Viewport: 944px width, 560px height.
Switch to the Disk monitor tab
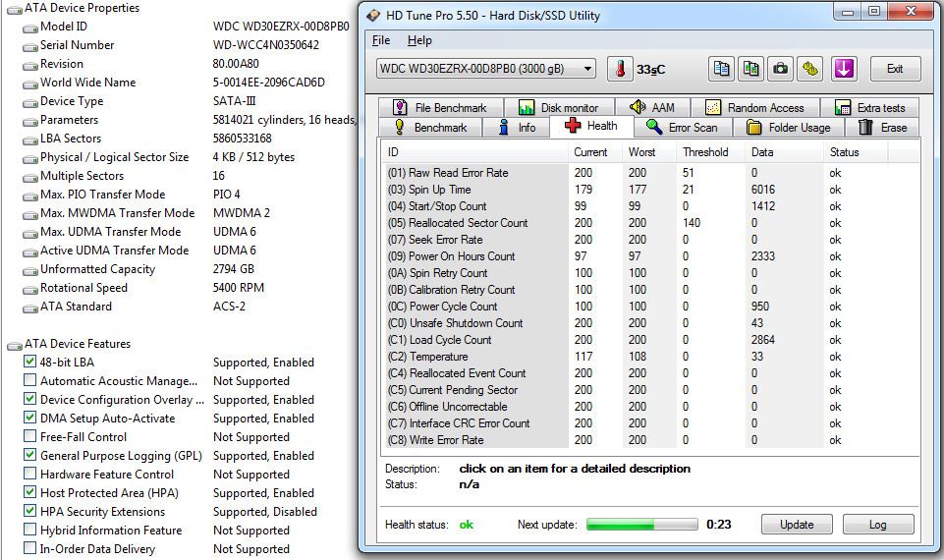tap(559, 108)
